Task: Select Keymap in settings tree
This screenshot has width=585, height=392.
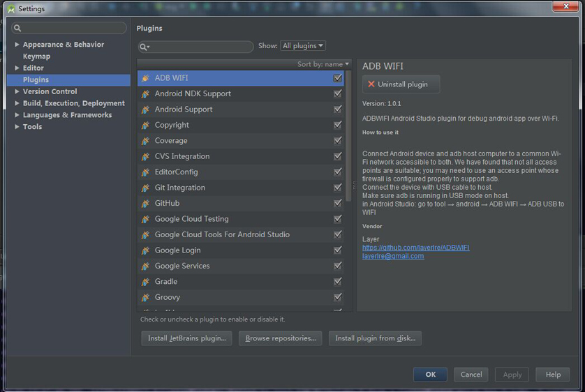Action: (36, 56)
